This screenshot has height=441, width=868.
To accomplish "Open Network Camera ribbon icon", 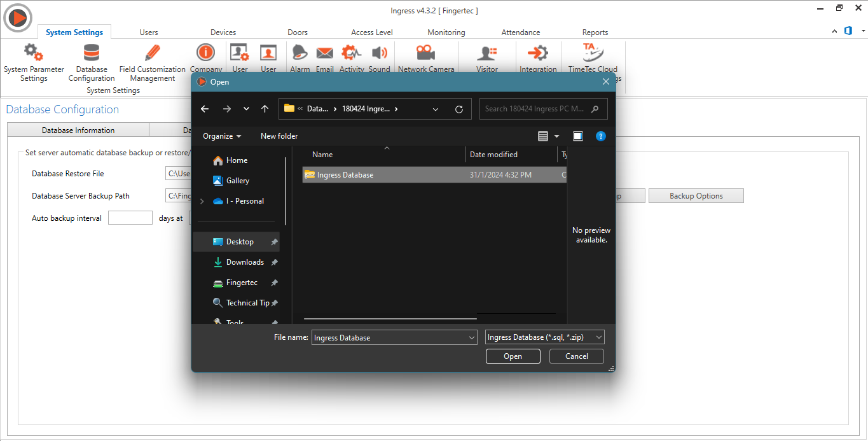I will [425, 52].
